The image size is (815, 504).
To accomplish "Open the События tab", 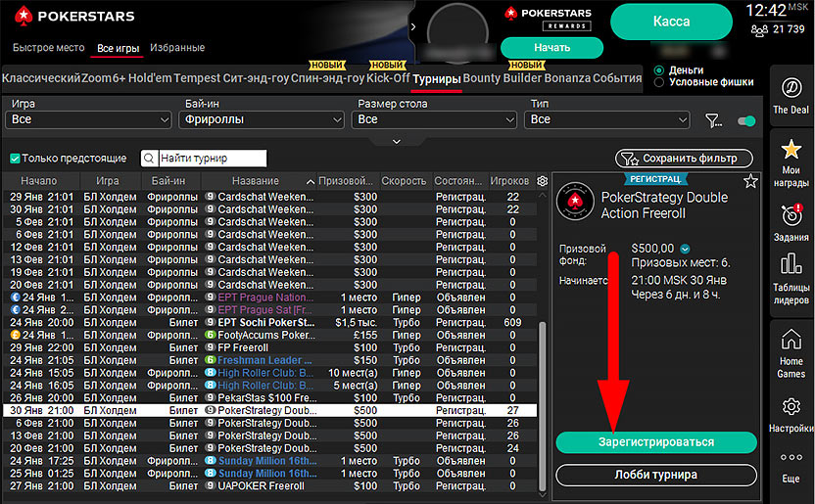I will click(617, 78).
